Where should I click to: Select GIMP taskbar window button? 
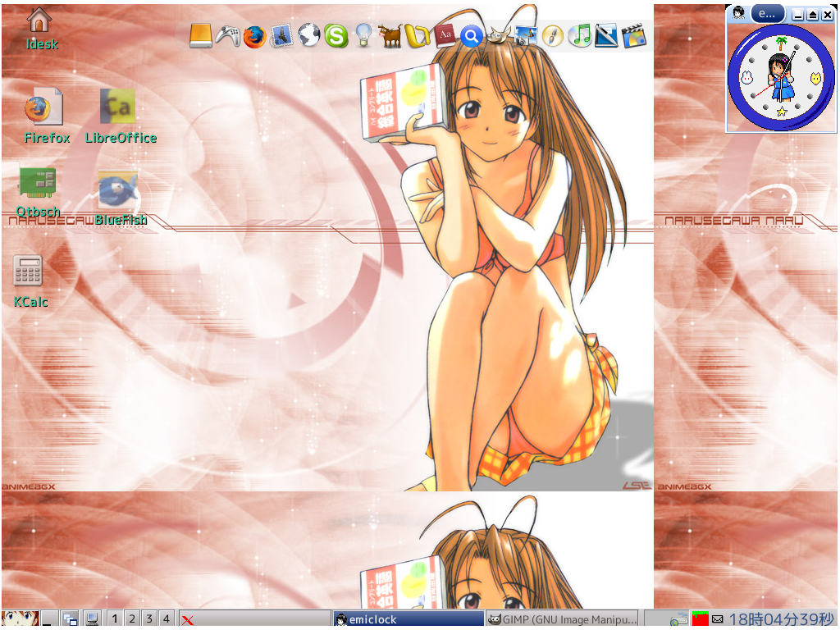coord(562,619)
